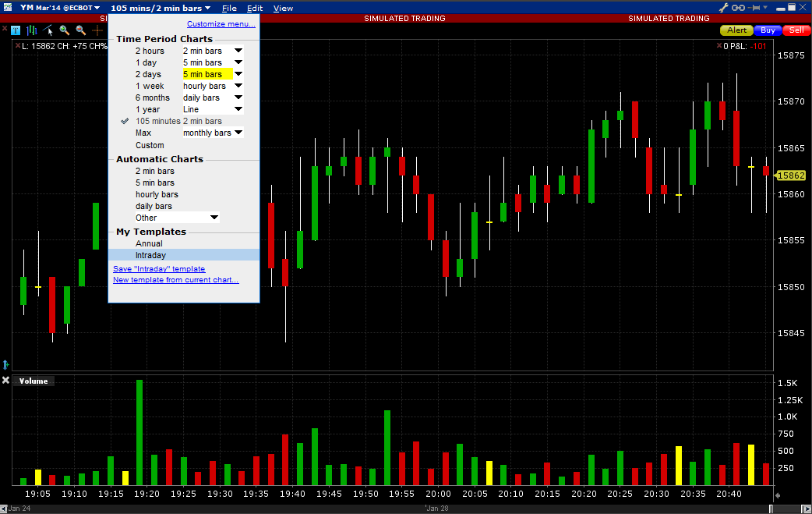The width and height of the screenshot is (812, 514).
Task: Click the Customize menu... link
Action: [221, 24]
